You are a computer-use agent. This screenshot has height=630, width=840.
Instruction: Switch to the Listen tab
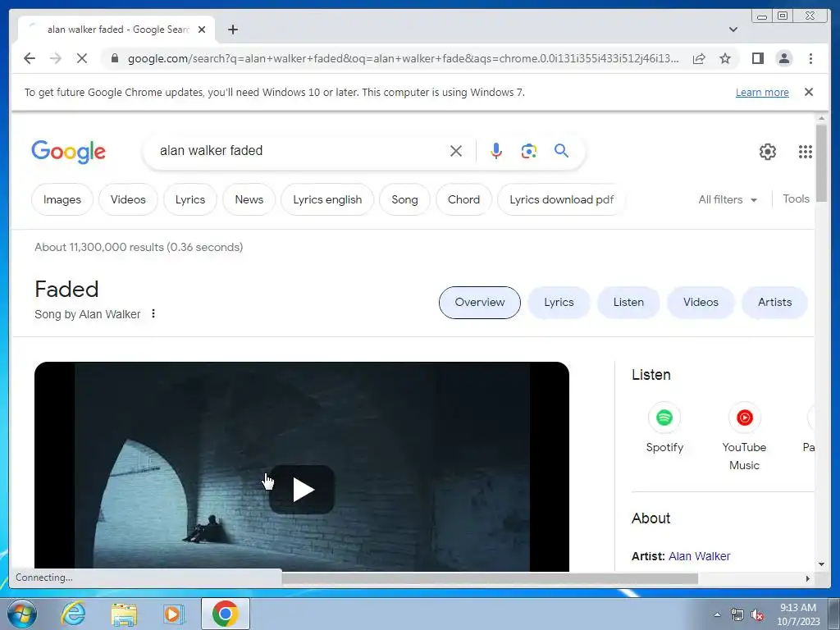click(628, 302)
